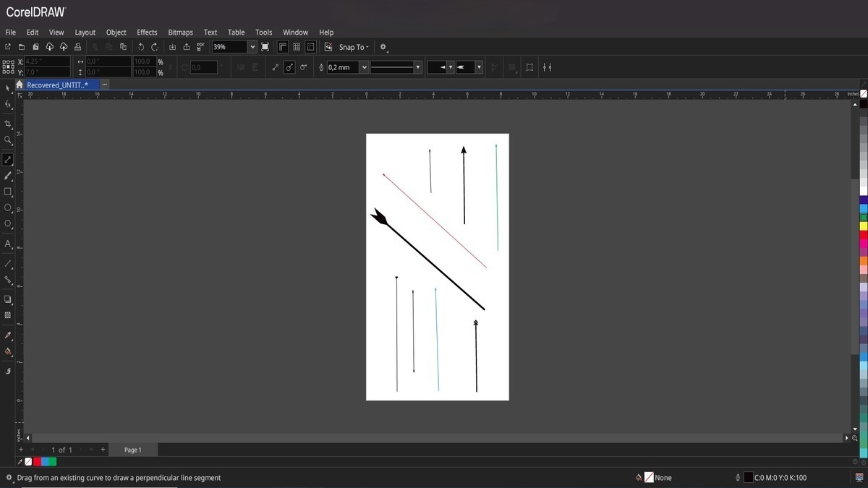Click the Redo arrow
Image resolution: width=868 pixels, height=488 pixels.
coord(155,47)
